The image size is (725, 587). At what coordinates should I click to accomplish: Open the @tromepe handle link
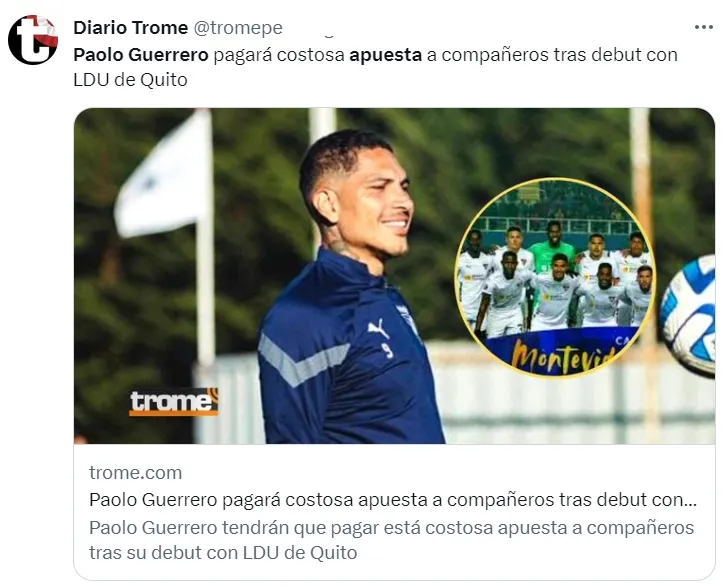point(238,28)
